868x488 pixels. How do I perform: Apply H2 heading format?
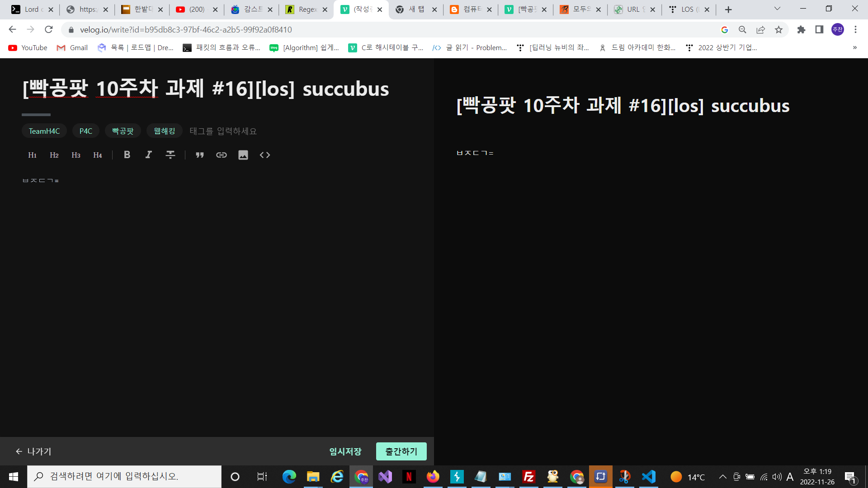[54, 155]
